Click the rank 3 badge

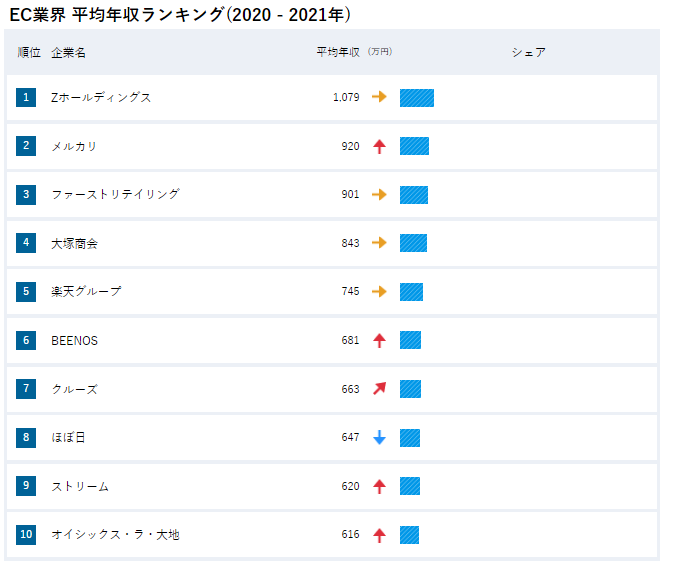(x=26, y=195)
